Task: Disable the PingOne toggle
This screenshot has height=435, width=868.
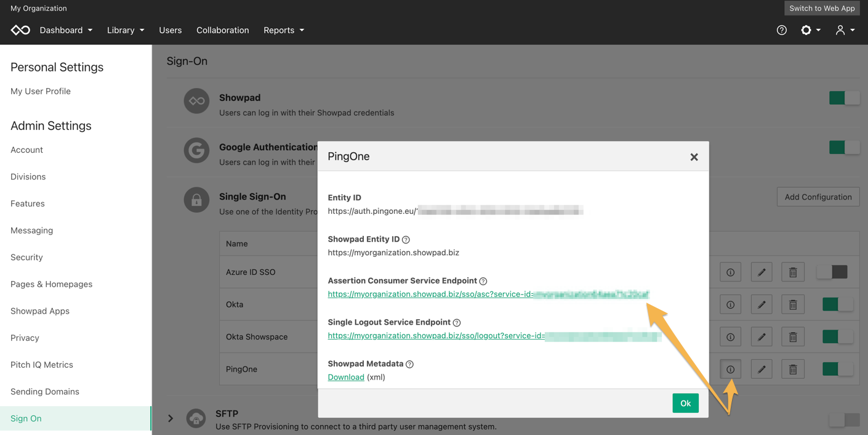Action: tap(838, 368)
